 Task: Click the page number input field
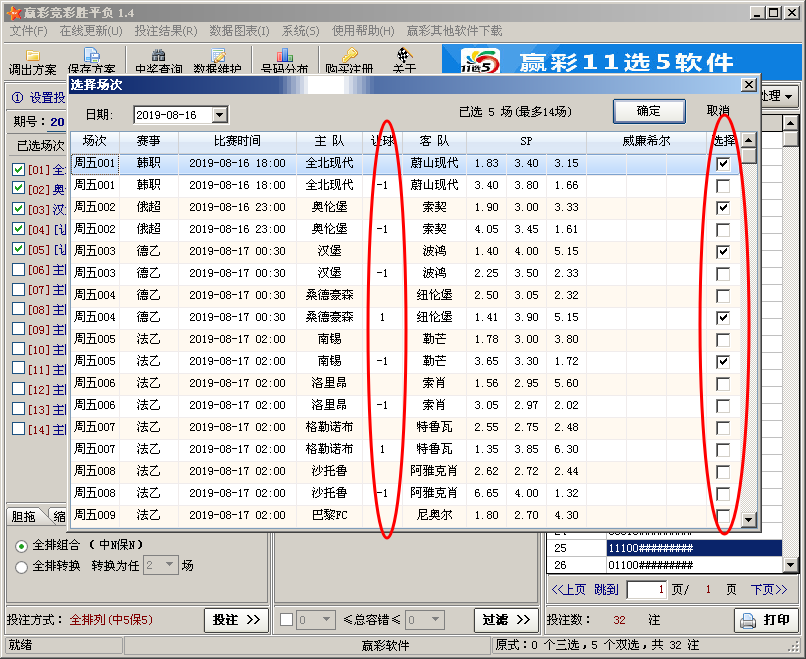tap(647, 590)
